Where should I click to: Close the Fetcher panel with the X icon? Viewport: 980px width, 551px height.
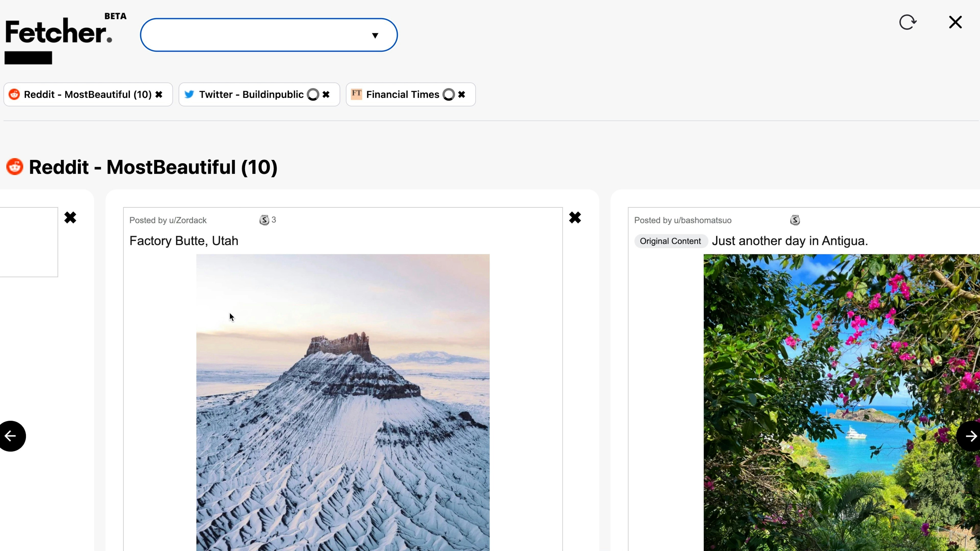pos(955,22)
